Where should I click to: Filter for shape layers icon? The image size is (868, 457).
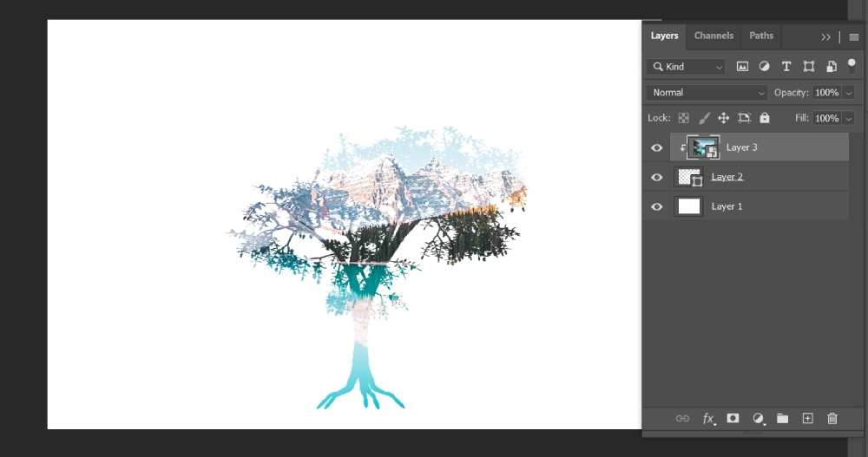(x=809, y=67)
